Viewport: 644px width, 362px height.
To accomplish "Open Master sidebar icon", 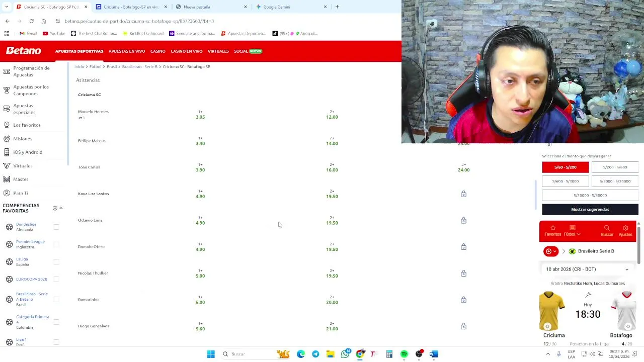I will 7,179.
